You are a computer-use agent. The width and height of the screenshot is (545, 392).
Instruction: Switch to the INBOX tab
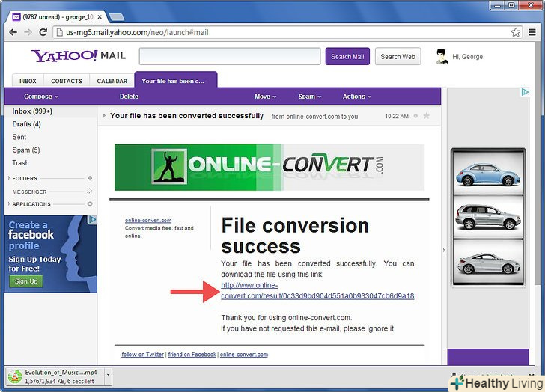(28, 81)
